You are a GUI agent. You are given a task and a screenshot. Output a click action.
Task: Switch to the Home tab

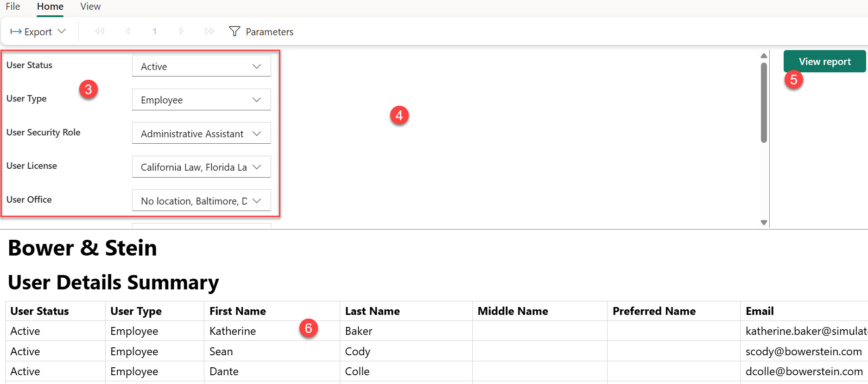50,6
